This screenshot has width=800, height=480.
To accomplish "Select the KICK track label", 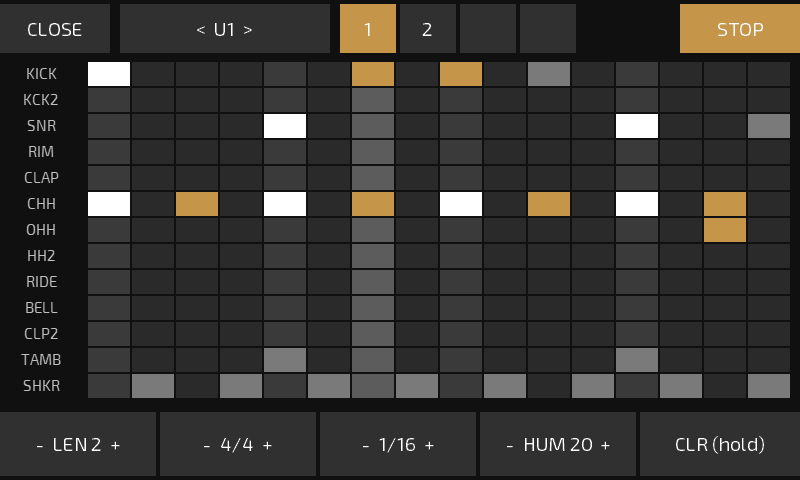I will click(x=41, y=74).
